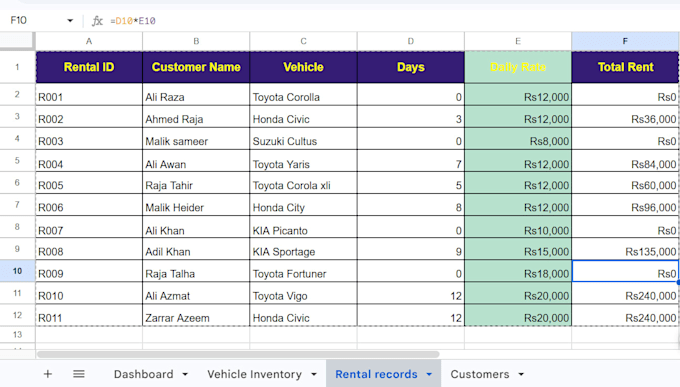The height and width of the screenshot is (387, 680).
Task: Click the horizontal scrollbar
Action: 238,354
